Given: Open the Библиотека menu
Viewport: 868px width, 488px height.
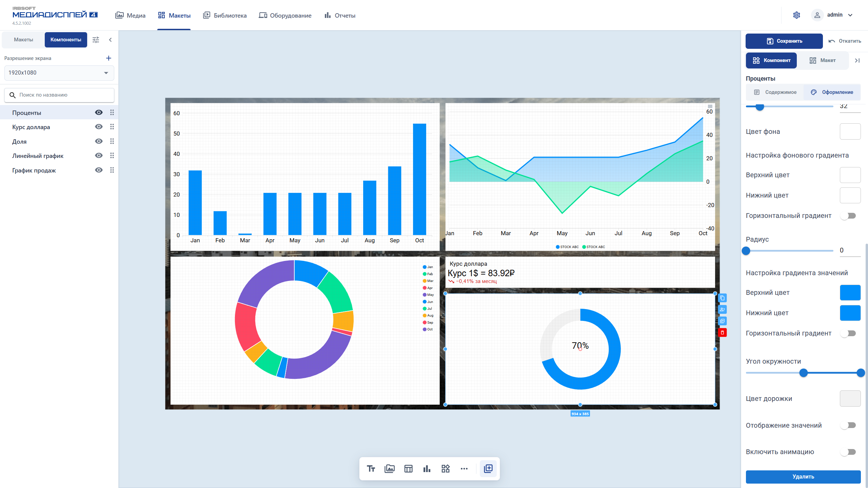Looking at the screenshot, I should pos(225,15).
